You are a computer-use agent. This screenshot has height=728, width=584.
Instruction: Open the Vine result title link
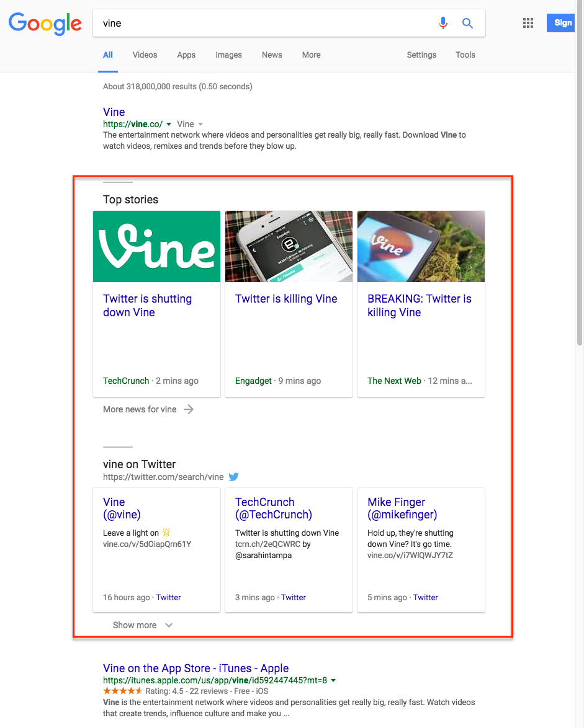click(x=114, y=112)
